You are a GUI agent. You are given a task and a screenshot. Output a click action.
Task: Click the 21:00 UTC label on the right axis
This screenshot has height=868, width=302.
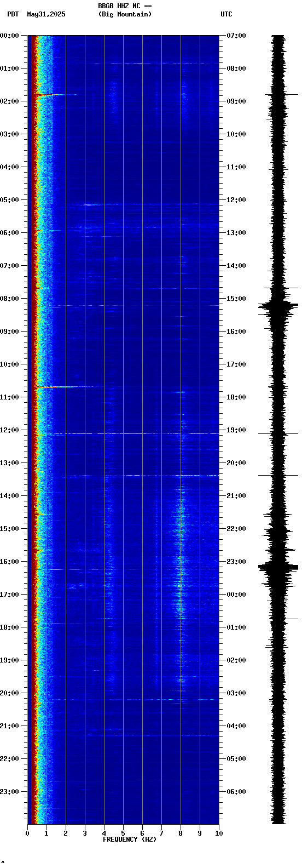click(236, 496)
